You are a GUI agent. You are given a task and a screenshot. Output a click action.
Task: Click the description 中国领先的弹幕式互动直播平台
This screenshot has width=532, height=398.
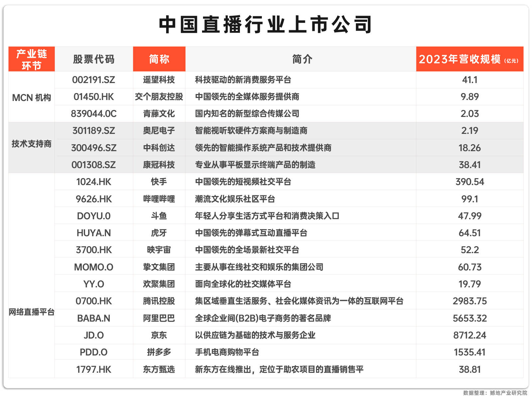tap(251, 233)
